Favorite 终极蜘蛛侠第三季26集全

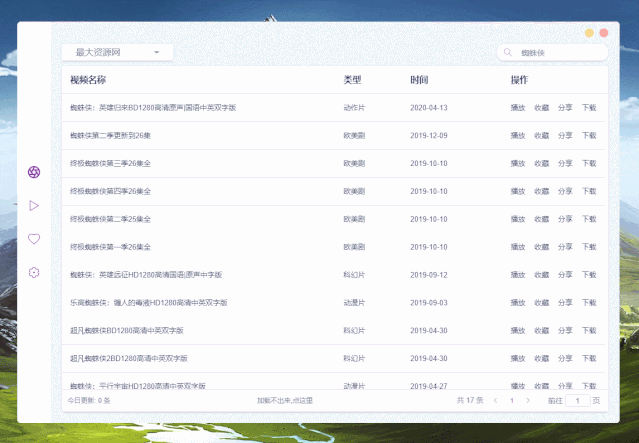tap(542, 163)
